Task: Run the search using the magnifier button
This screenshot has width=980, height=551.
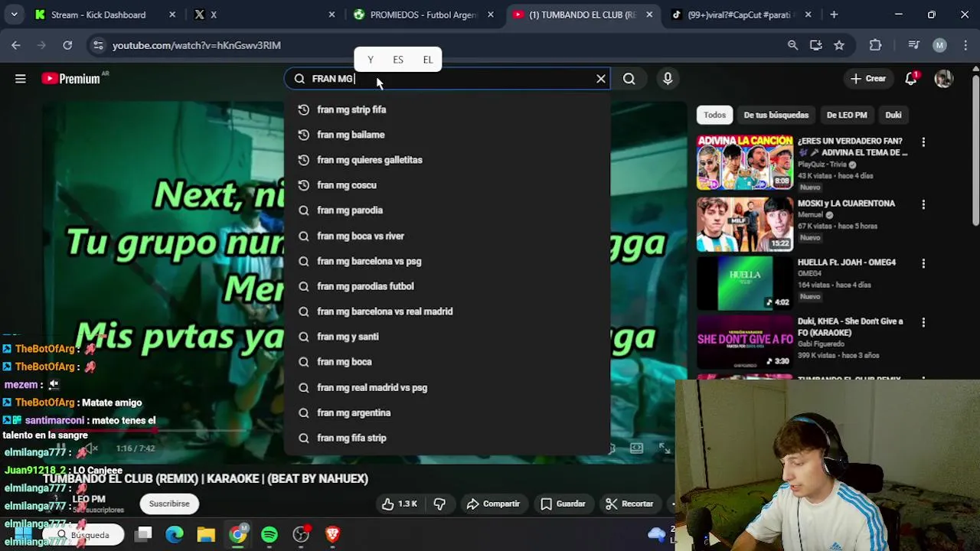Action: (629, 78)
